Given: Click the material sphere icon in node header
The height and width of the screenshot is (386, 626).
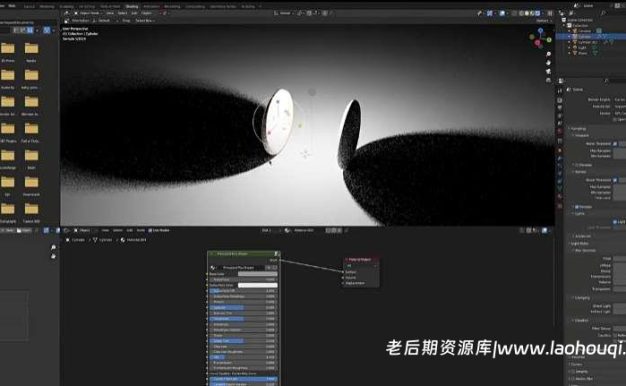Looking at the screenshot, I should tap(287, 230).
